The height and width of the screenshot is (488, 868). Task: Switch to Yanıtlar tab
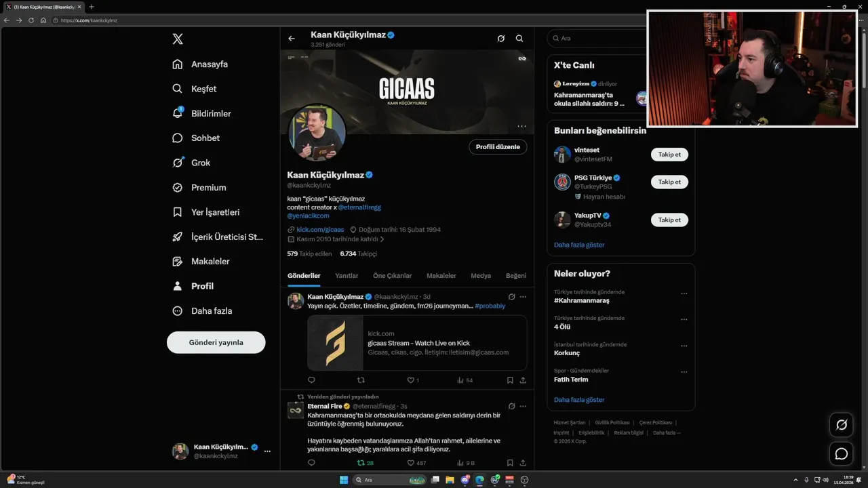tap(347, 276)
